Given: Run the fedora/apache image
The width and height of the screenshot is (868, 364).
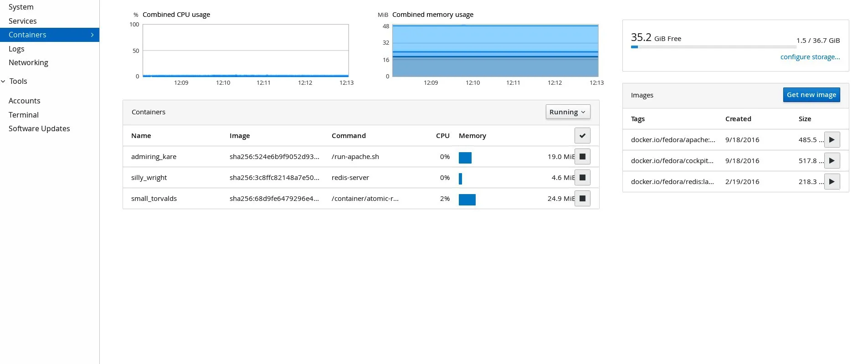Looking at the screenshot, I should 832,140.
